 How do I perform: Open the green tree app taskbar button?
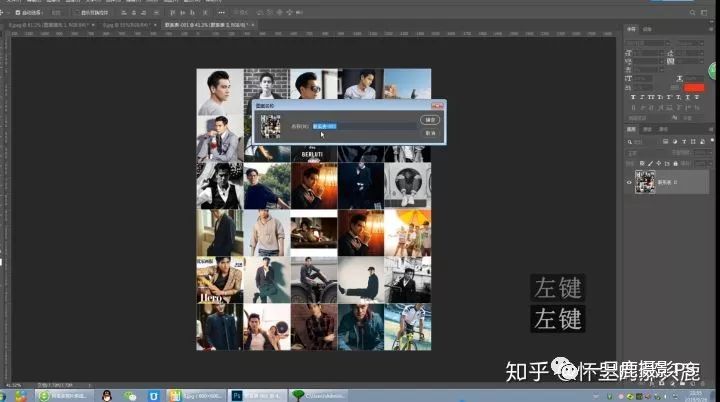tap(319, 396)
